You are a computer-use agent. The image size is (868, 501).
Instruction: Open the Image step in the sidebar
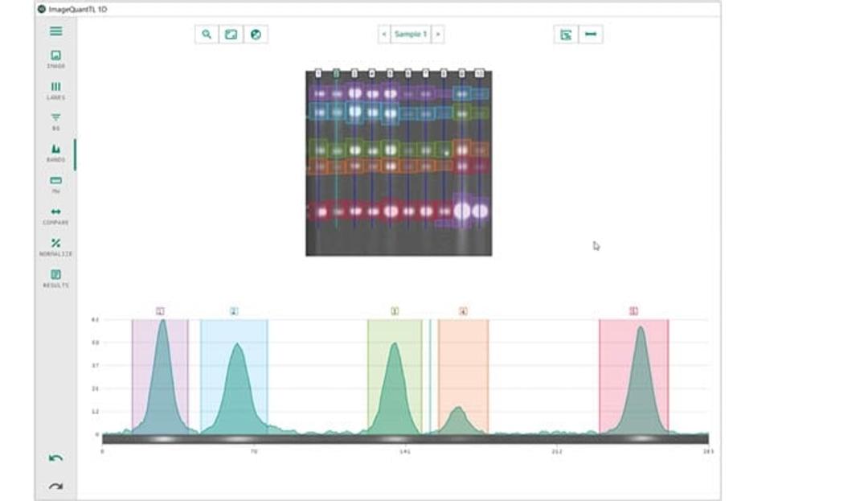(54, 56)
